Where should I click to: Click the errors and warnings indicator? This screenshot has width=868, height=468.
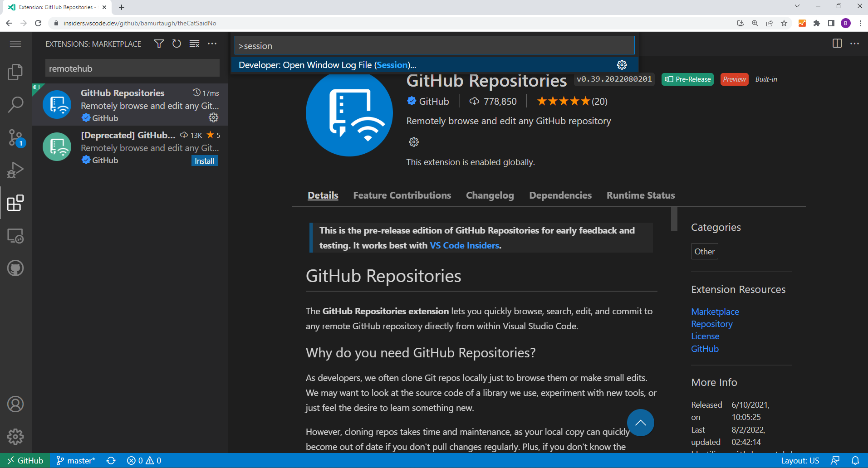143,460
